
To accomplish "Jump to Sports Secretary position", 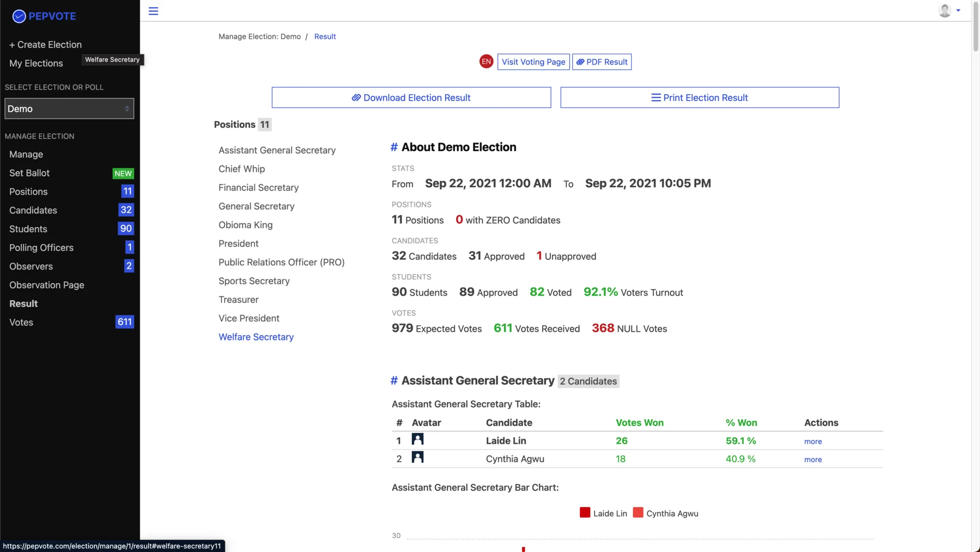I will (254, 281).
